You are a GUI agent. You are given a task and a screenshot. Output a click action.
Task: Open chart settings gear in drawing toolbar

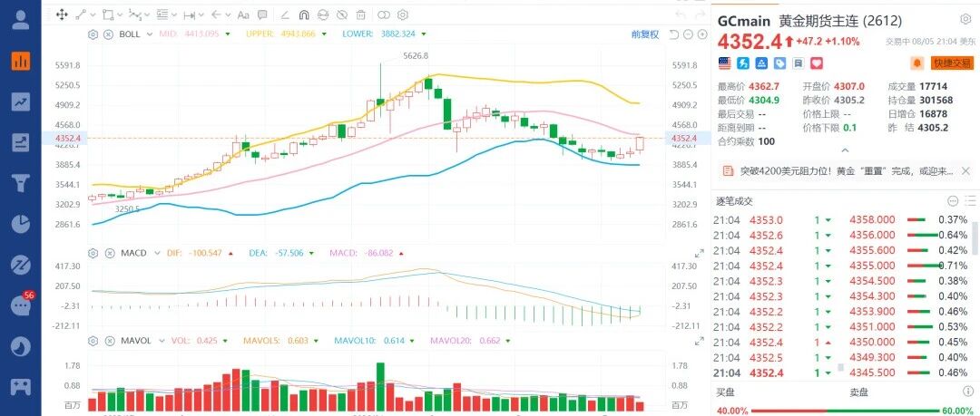(403, 15)
